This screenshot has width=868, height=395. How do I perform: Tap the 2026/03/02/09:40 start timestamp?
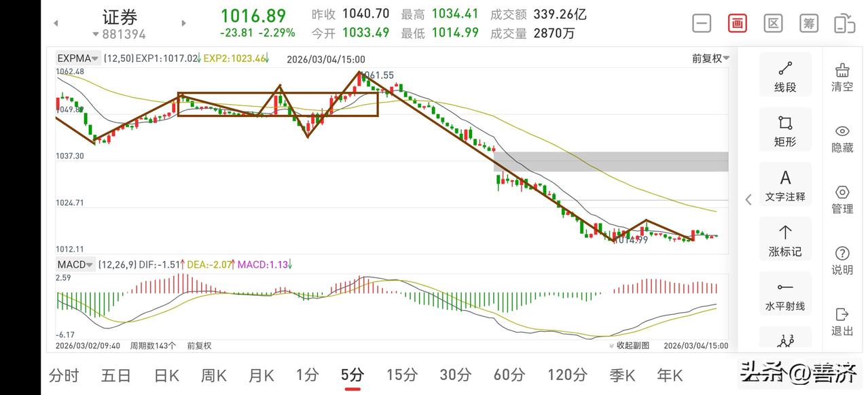[x=88, y=345]
